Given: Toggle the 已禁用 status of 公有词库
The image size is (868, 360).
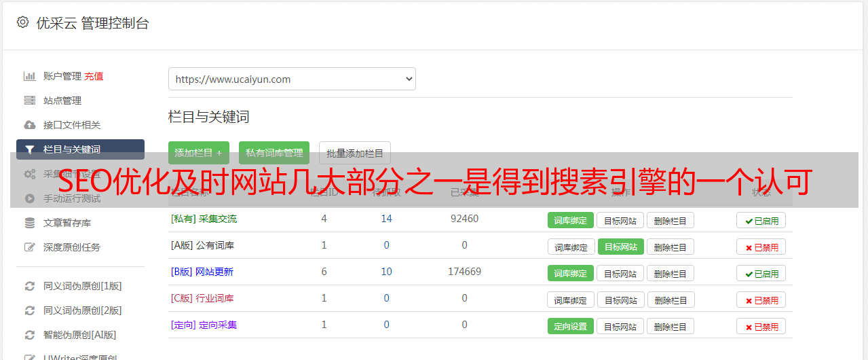Looking at the screenshot, I should click(761, 247).
